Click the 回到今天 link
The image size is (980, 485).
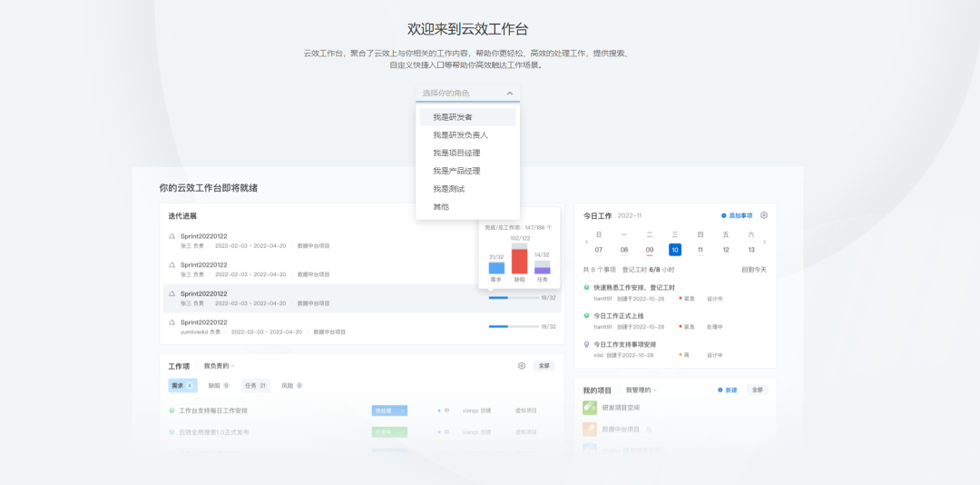click(x=754, y=270)
